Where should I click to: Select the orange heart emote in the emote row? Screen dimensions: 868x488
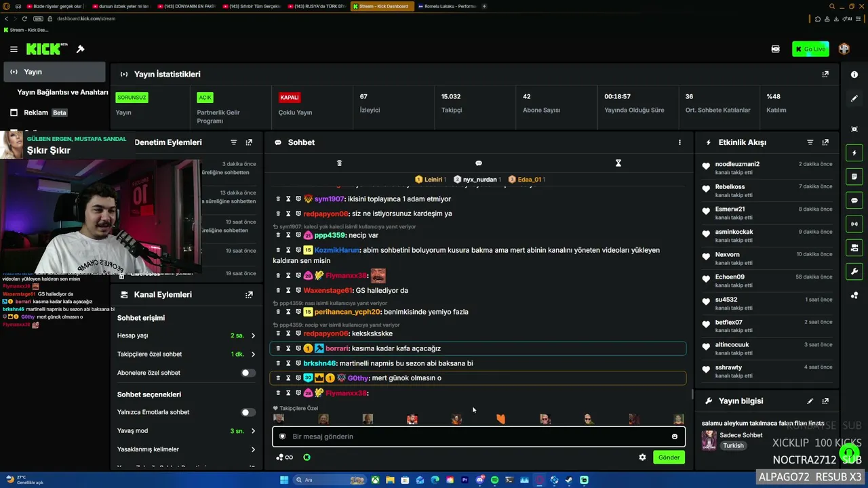[500, 419]
